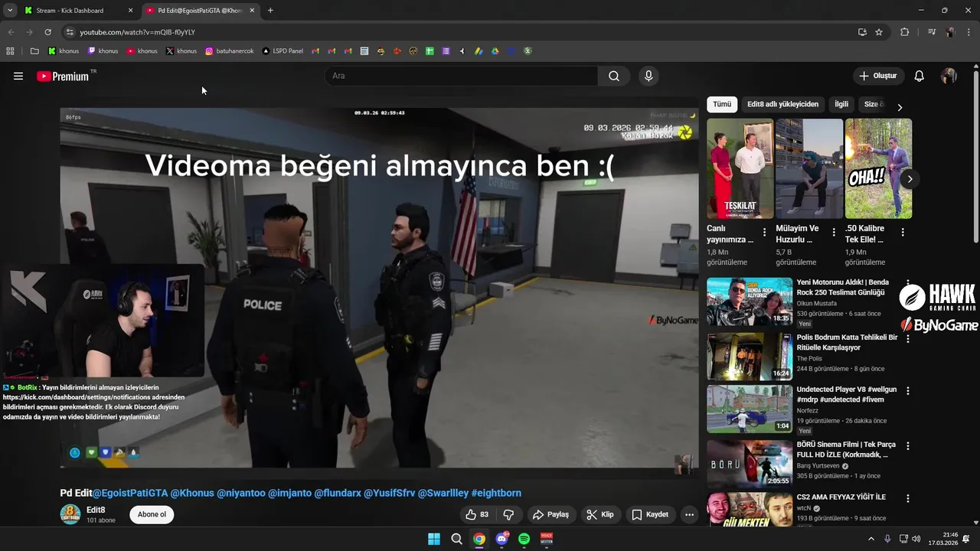Open taskbar volume control icon
Viewport: 980px width, 551px height.
point(916,539)
